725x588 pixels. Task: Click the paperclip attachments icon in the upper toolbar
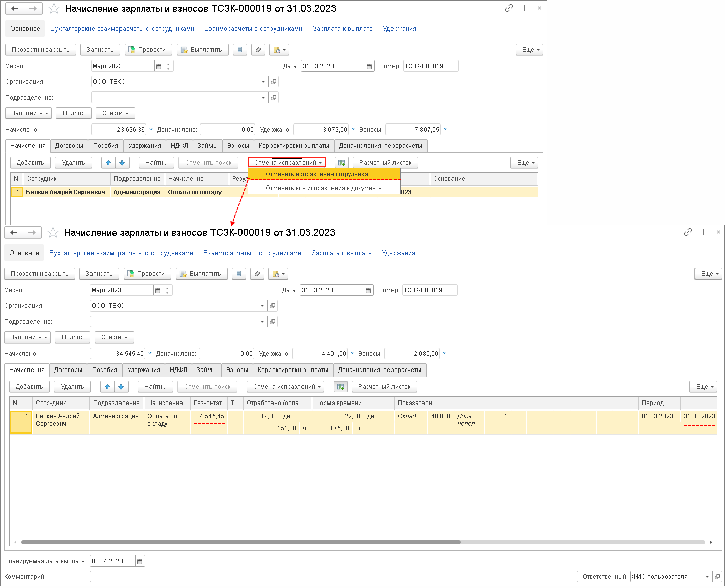click(x=258, y=50)
